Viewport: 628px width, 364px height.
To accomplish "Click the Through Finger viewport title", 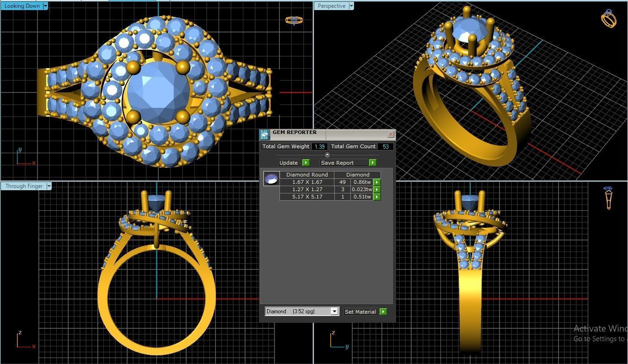I will [24, 186].
